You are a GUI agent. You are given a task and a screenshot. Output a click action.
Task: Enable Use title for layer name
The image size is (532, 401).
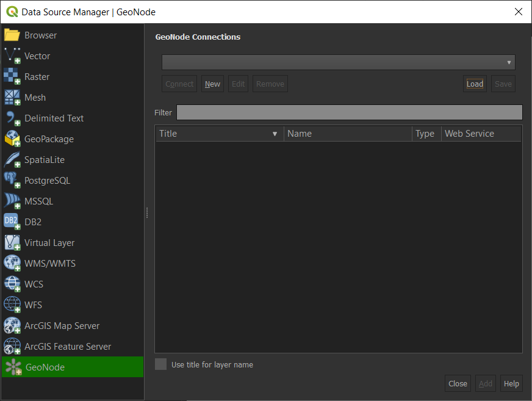160,364
